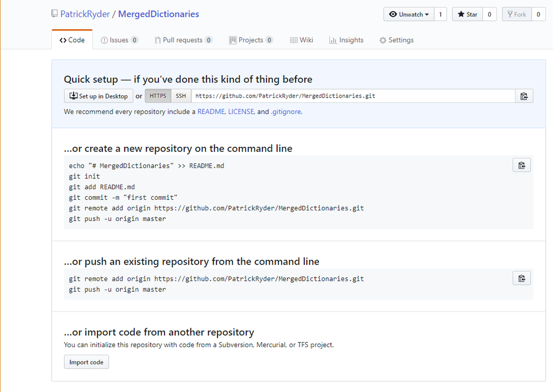Copy the push existing repository commands
553x392 pixels.
pos(521,278)
